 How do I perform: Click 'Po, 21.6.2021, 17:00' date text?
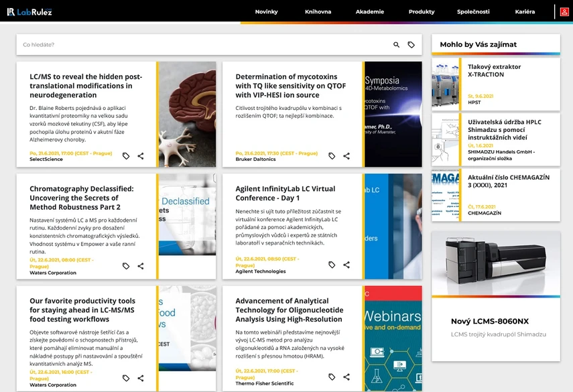pyautogui.click(x=70, y=153)
